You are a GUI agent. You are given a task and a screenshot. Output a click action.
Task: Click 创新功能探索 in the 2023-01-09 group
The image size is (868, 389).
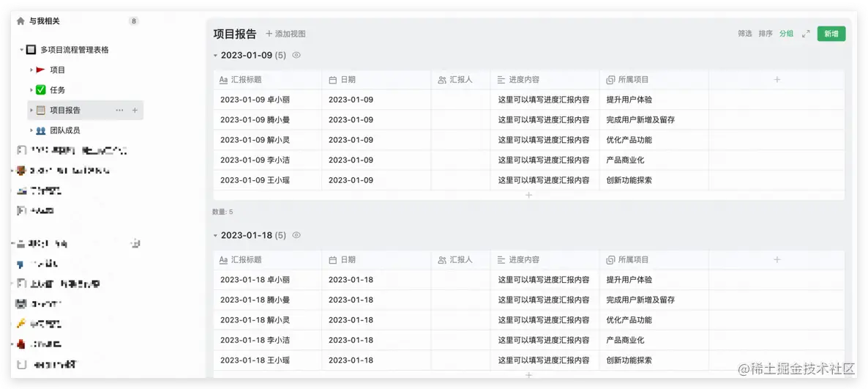tap(629, 180)
